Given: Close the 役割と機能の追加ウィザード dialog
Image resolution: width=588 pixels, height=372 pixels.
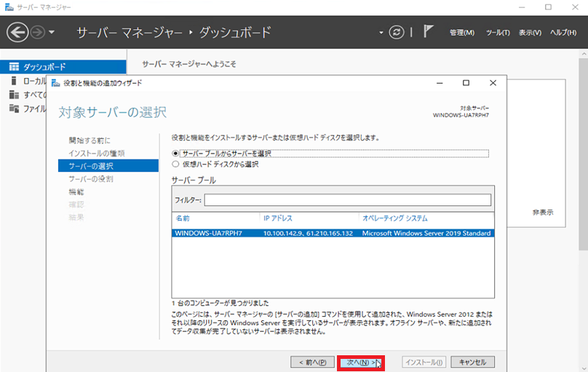Looking at the screenshot, I should click(x=493, y=83).
